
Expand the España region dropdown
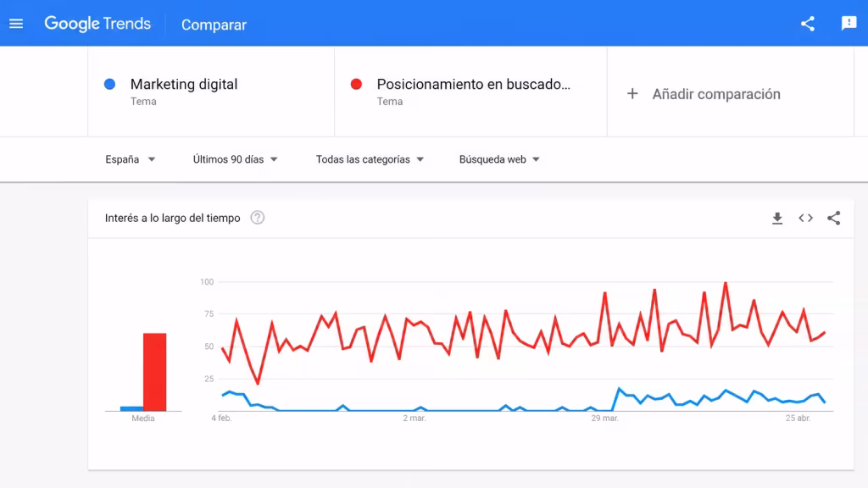tap(130, 159)
